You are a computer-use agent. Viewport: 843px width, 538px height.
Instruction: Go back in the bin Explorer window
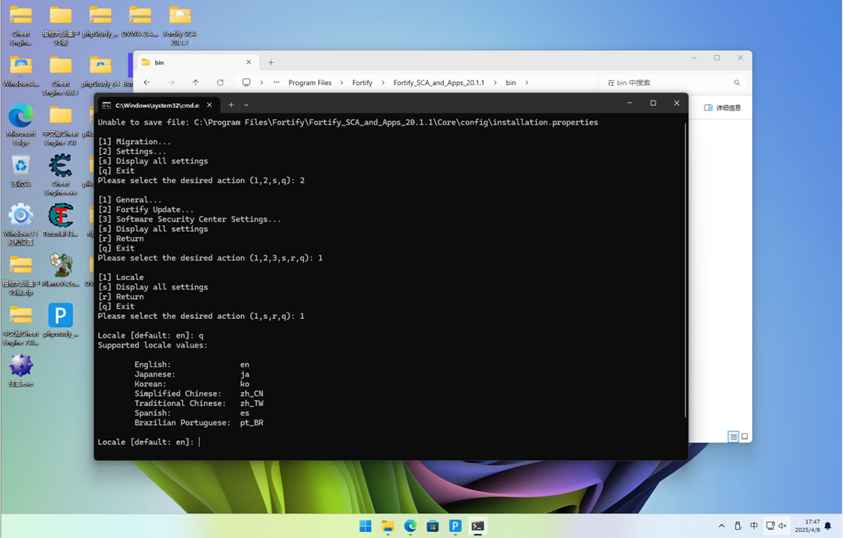147,82
